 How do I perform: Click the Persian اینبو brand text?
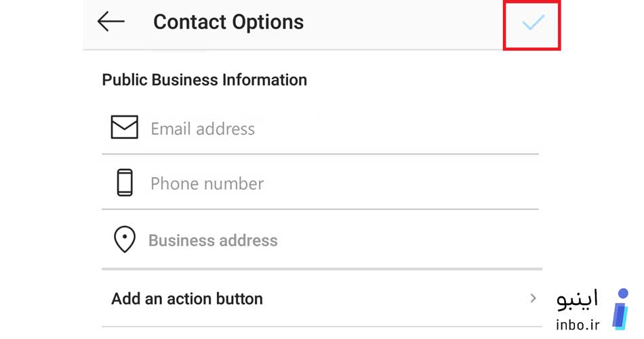[577, 300]
